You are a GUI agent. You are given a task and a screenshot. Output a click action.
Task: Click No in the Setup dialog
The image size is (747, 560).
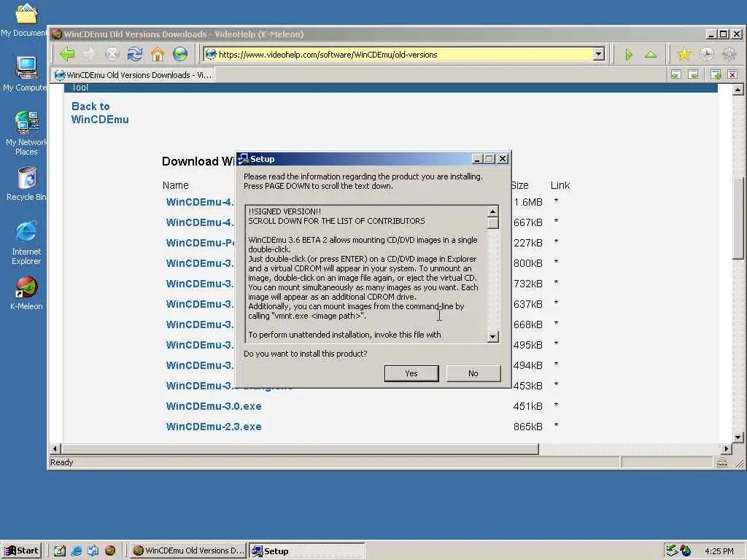click(x=473, y=373)
